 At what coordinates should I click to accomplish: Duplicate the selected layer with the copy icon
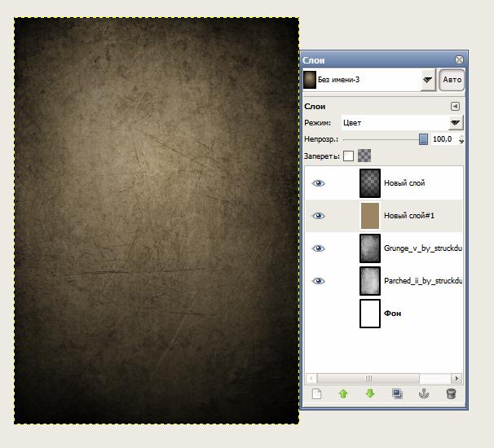pyautogui.click(x=397, y=393)
